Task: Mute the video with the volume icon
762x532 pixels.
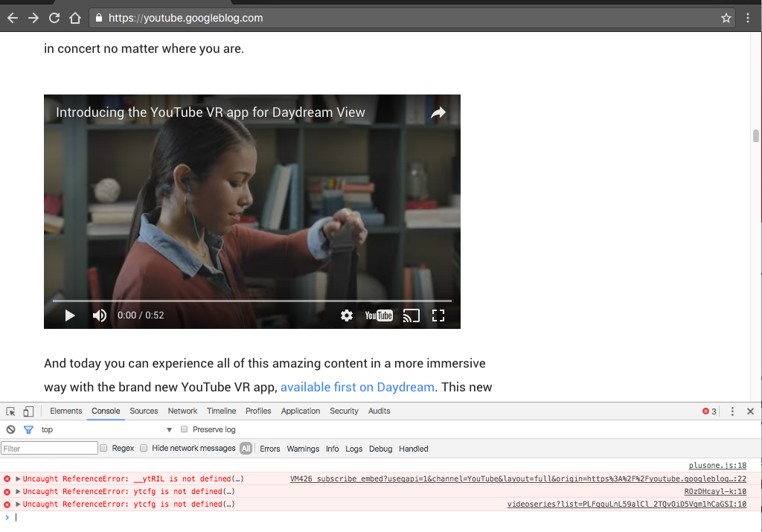Action: (99, 315)
